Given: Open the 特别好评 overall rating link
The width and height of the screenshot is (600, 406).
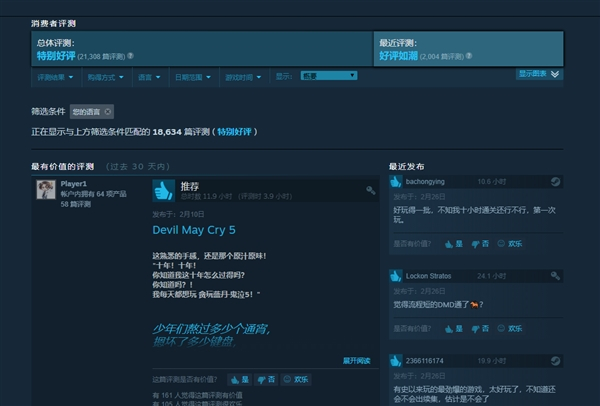Looking at the screenshot, I should 56,56.
